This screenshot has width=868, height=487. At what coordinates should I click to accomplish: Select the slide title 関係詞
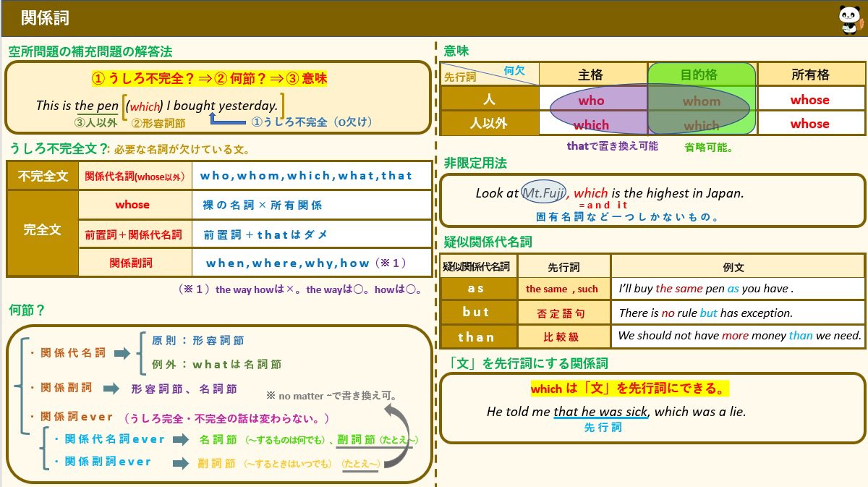(x=45, y=19)
